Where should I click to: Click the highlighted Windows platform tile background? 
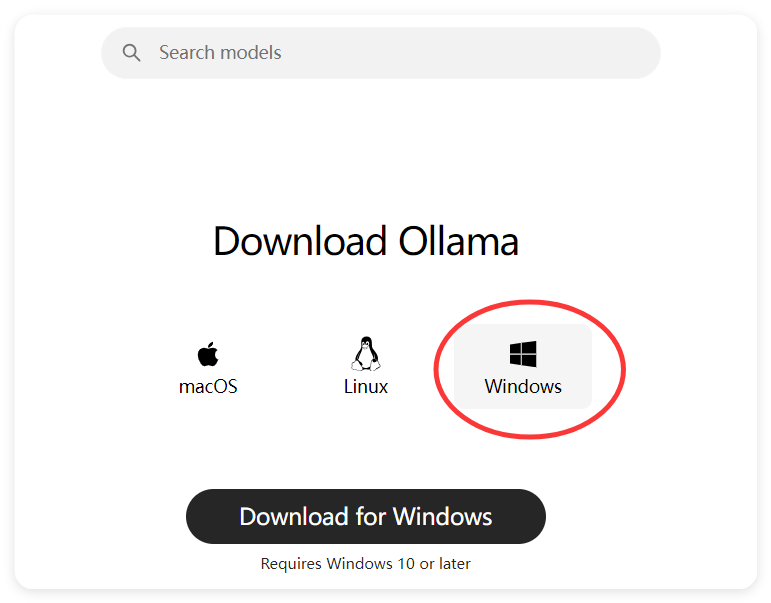[x=523, y=366]
